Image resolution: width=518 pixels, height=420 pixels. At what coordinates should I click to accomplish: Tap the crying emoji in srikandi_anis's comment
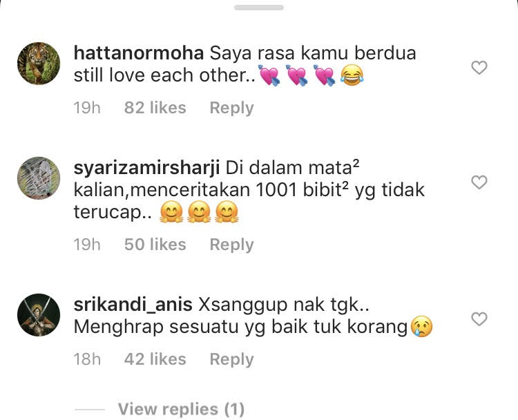[x=421, y=326]
